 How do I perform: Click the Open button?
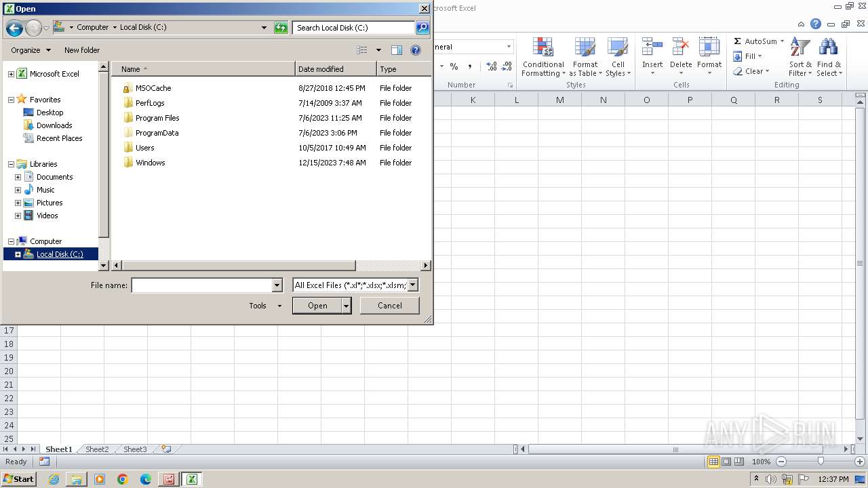pyautogui.click(x=317, y=306)
